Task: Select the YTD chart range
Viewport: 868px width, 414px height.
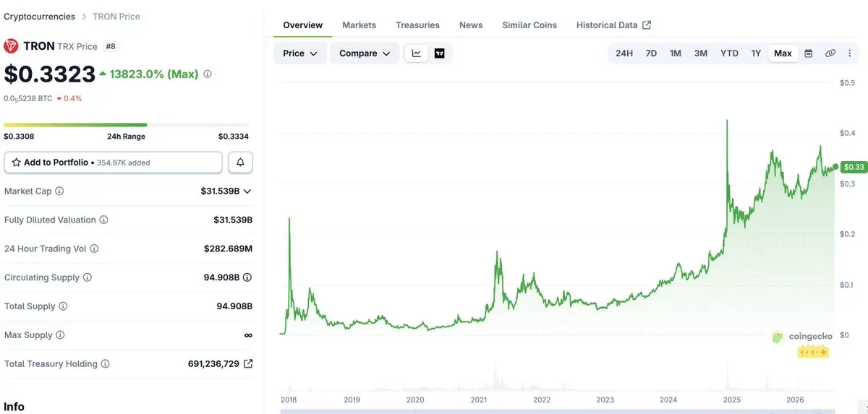Action: tap(729, 53)
